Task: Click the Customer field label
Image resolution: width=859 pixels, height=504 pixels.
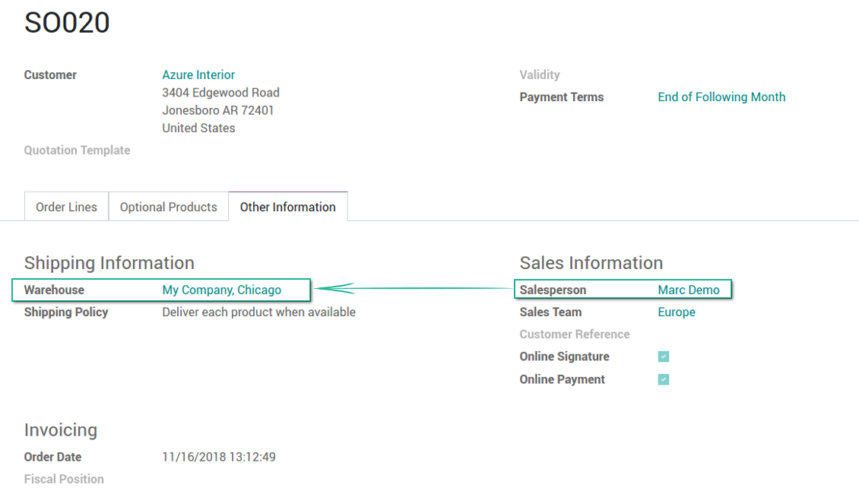Action: [x=50, y=75]
